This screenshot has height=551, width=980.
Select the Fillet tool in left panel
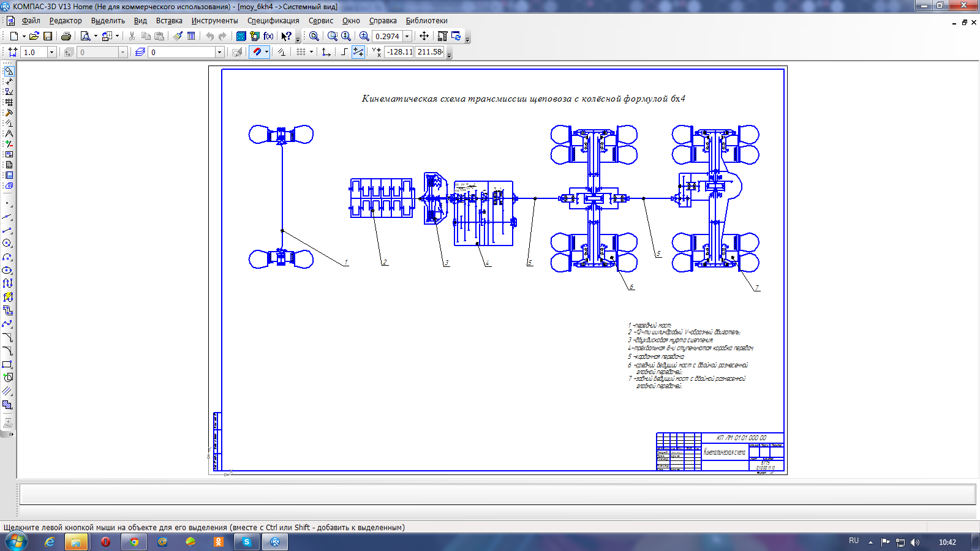[x=7, y=351]
